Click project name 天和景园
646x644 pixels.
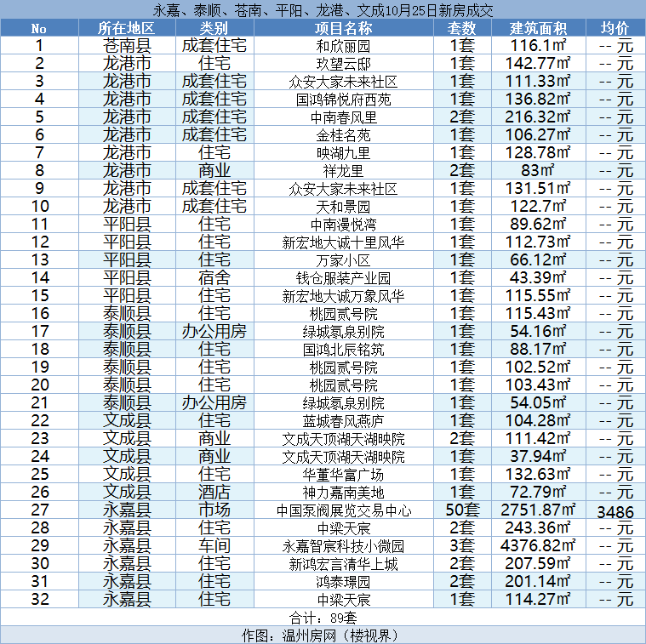pyautogui.click(x=343, y=207)
